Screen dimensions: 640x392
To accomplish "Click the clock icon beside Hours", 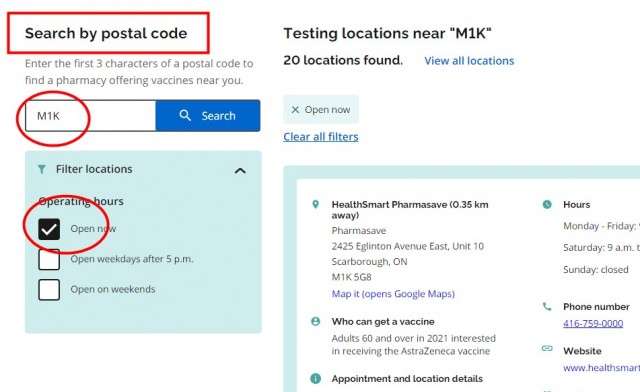I will coord(547,204).
